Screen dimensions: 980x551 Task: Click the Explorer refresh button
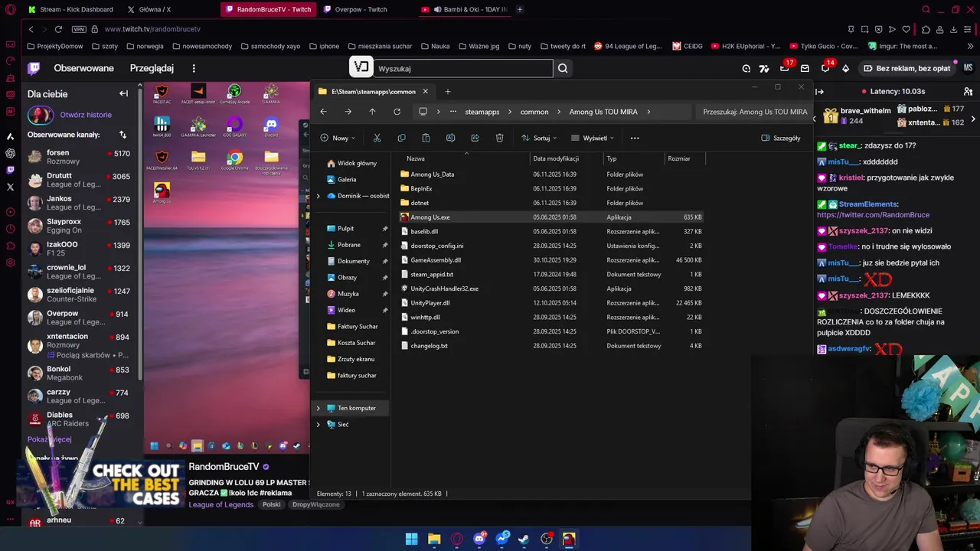(x=397, y=112)
